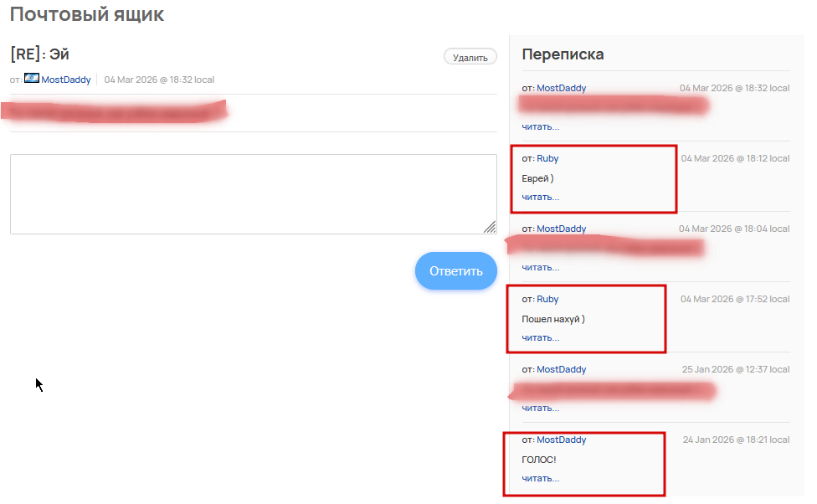Focus the reply message text area
Screen dimensions: 817x504
(x=254, y=194)
